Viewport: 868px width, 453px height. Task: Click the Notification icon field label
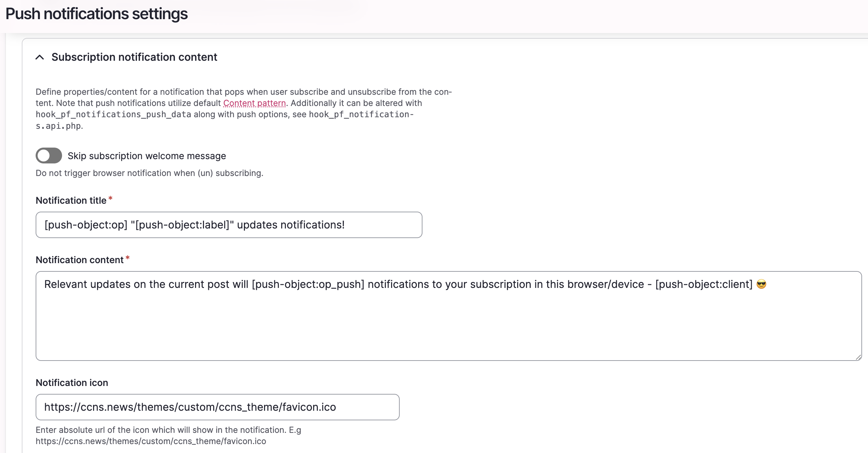click(x=72, y=383)
